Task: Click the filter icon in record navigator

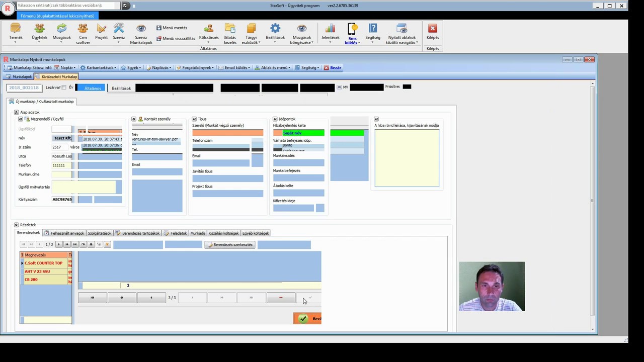Action: click(107, 244)
